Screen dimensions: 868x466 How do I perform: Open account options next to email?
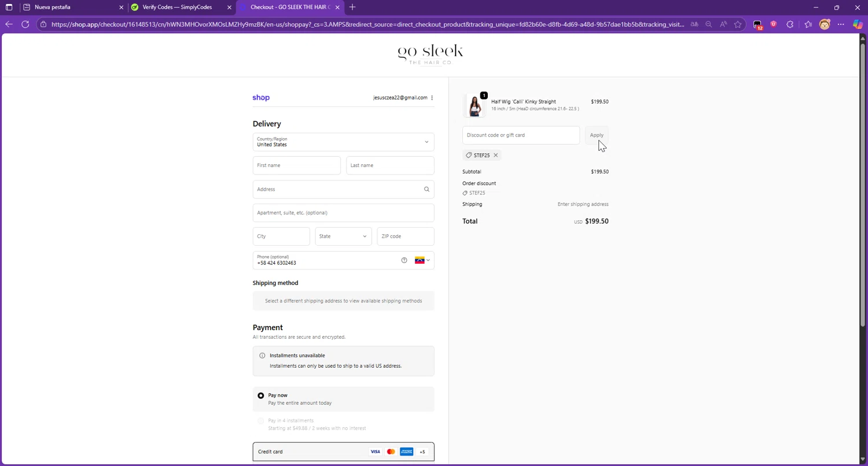(x=432, y=98)
